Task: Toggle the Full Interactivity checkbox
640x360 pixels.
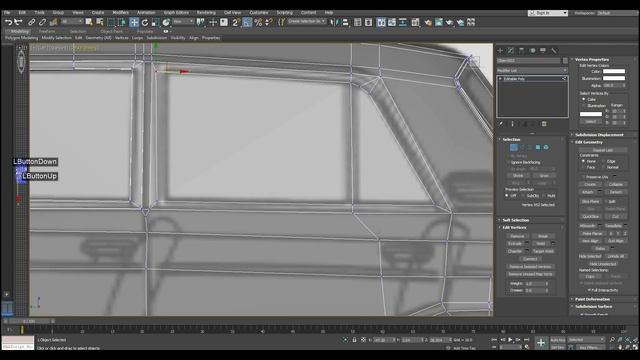Action: pyautogui.click(x=589, y=290)
